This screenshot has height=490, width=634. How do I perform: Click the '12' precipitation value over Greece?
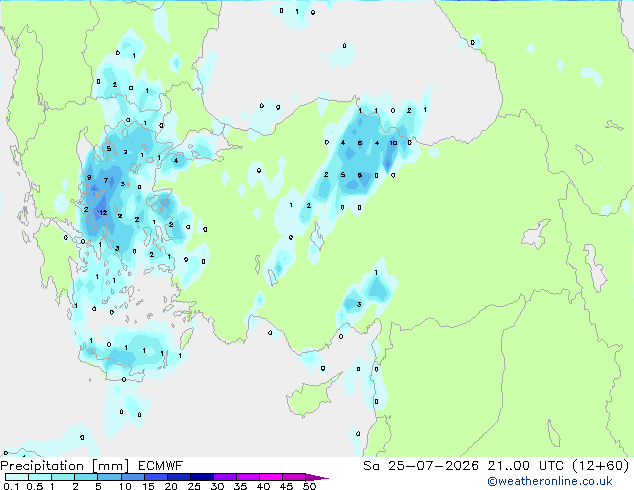coord(103,213)
